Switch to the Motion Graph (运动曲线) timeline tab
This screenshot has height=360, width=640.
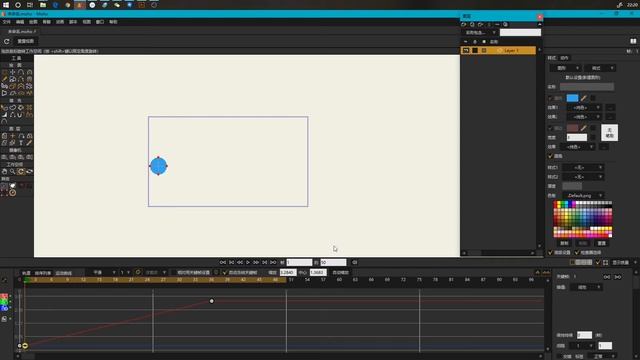coord(64,273)
